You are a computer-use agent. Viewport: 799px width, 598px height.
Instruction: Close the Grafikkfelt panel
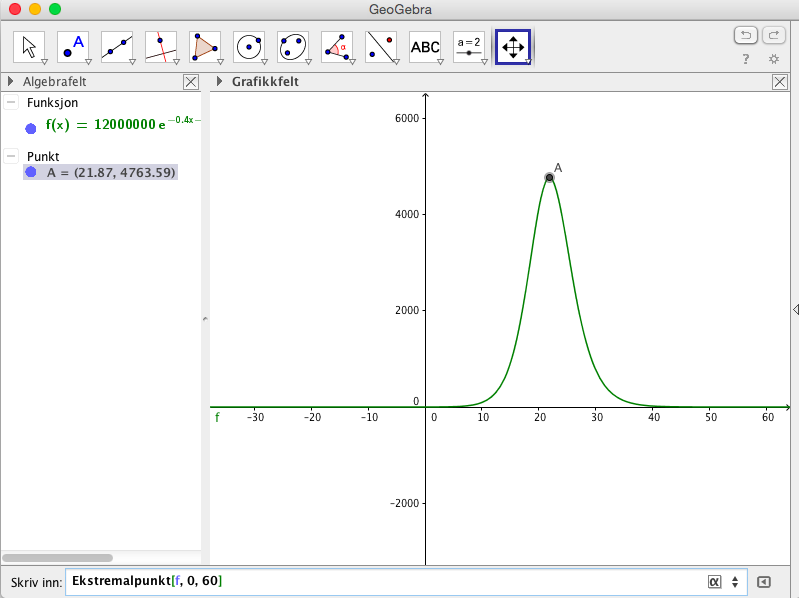point(780,81)
